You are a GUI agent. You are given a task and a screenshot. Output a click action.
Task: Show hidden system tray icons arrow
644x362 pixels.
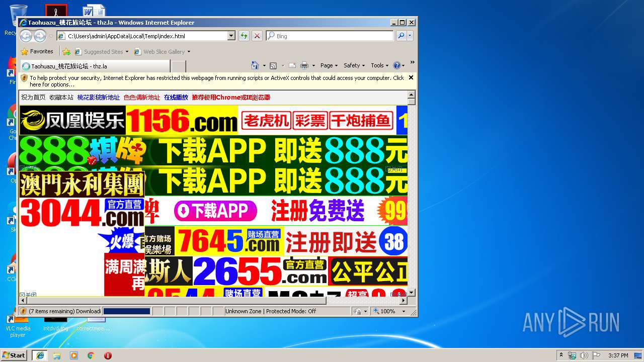click(x=561, y=355)
